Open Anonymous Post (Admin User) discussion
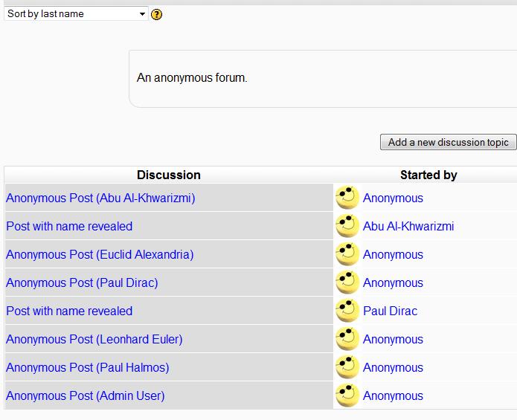517x420 pixels. (x=85, y=396)
